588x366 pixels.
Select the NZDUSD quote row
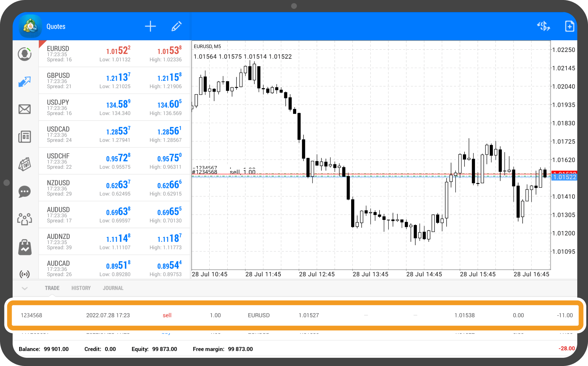[x=114, y=188]
